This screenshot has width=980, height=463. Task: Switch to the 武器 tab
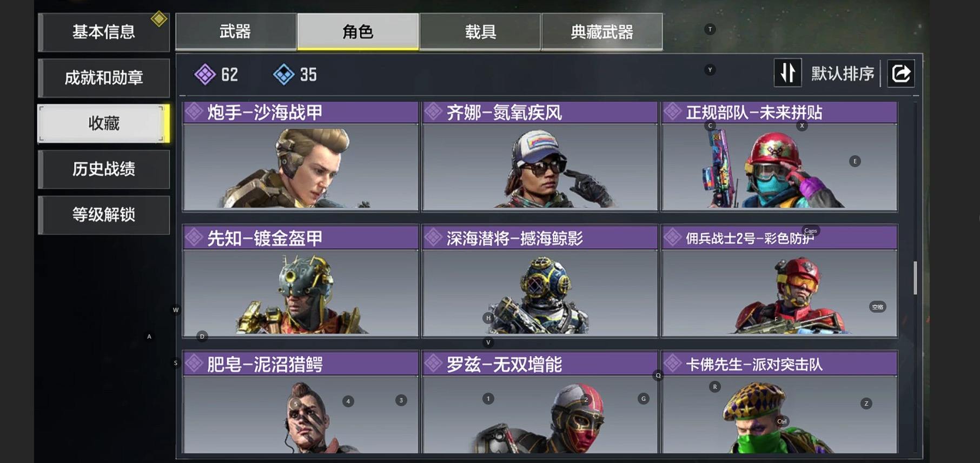[236, 31]
